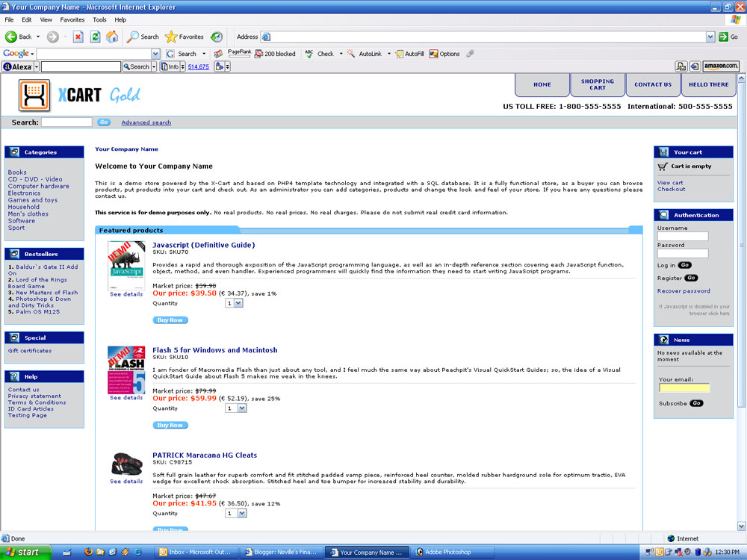This screenshot has height=560, width=747.
Task: Open quantity dropdown for Javascript Definitive Guide
Action: coord(238,303)
